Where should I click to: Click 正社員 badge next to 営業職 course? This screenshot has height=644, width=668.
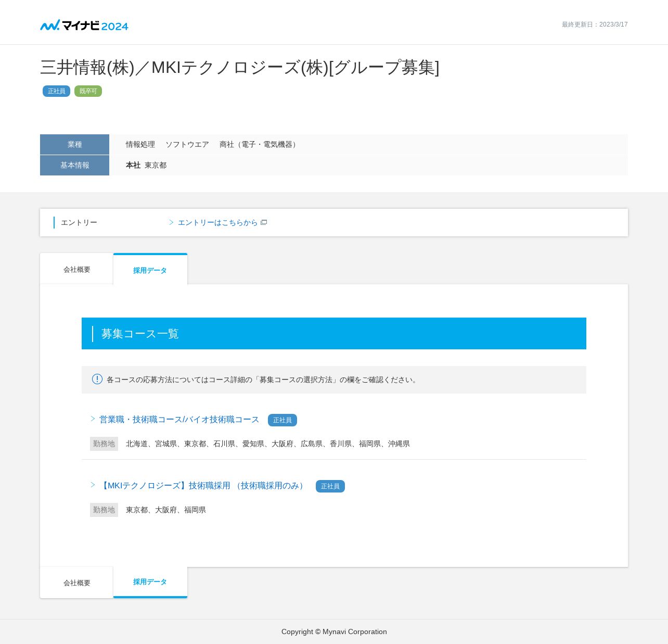coord(282,420)
